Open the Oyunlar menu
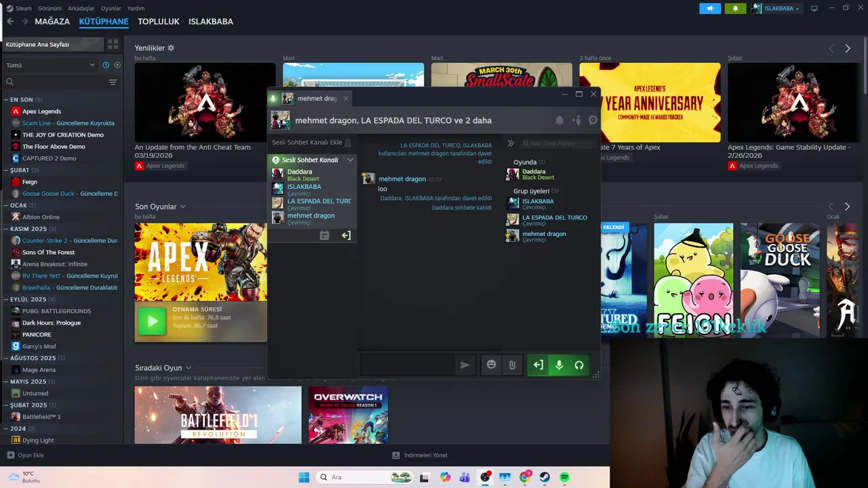Image resolution: width=868 pixels, height=488 pixels. pos(111,8)
